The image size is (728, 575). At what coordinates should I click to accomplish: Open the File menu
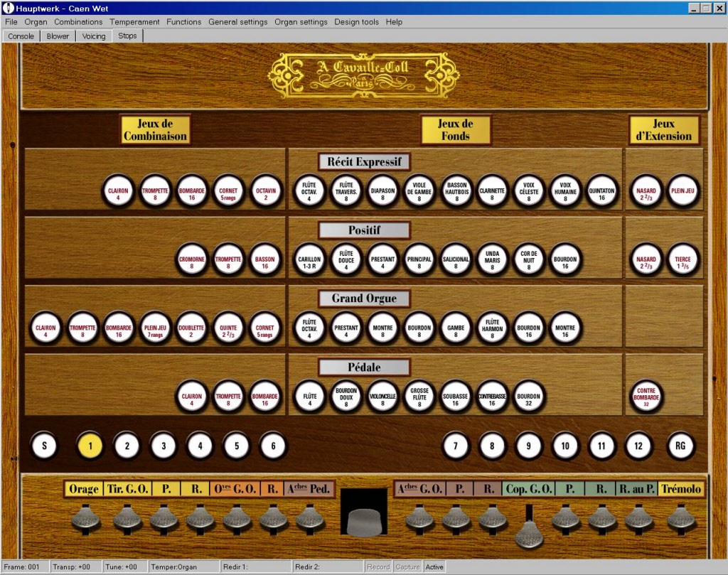[11, 22]
